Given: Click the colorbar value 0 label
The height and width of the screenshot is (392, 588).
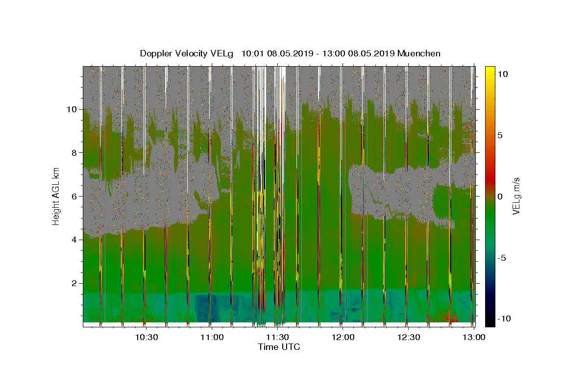Looking at the screenshot, I should point(500,196).
